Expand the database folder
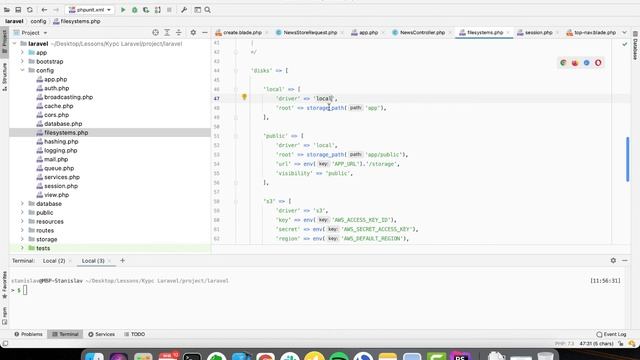Viewport: 640px width, 360px height. [22, 204]
